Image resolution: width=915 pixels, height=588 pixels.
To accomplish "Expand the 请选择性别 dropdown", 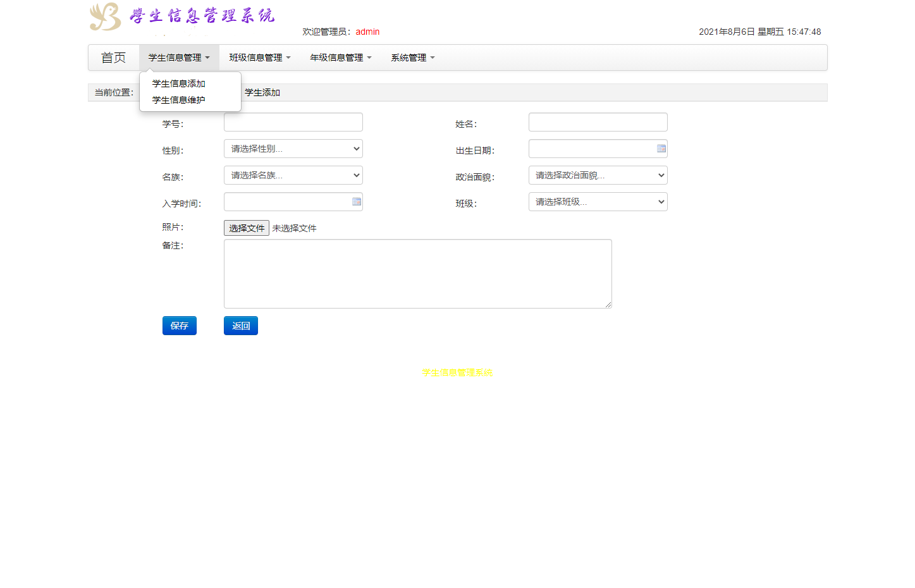I will [x=293, y=149].
